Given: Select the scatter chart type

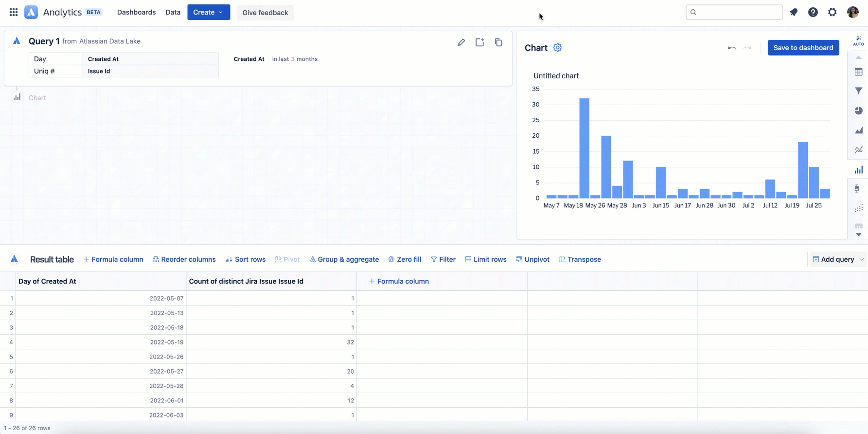Looking at the screenshot, I should 859,208.
